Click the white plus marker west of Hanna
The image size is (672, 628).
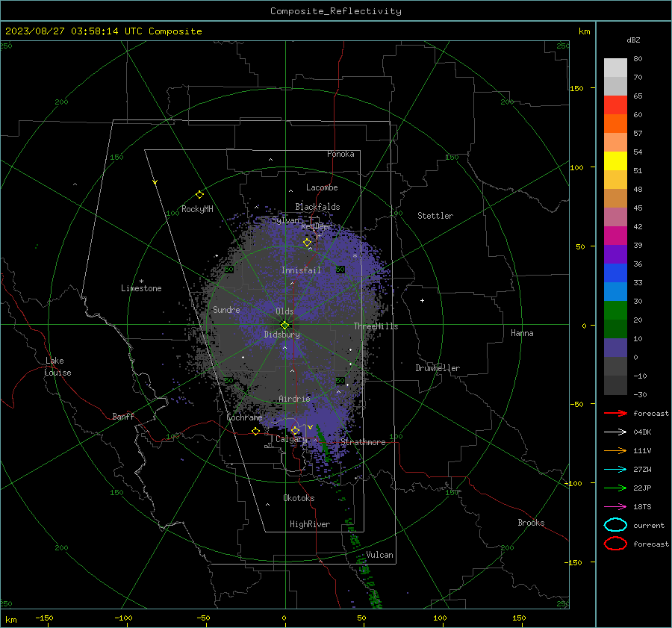point(422,300)
